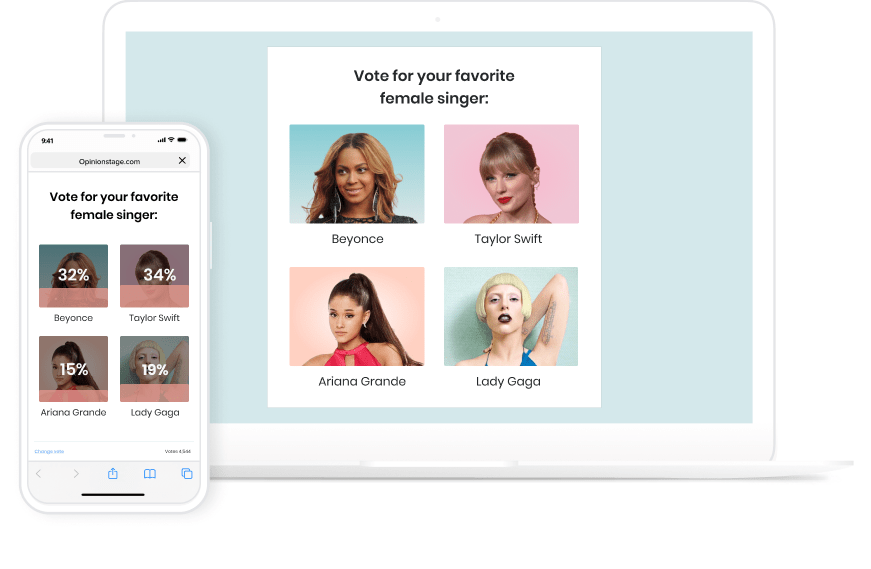Viewport: 871px width, 569px height.
Task: Click the Change vote link on phone
Action: point(49,451)
